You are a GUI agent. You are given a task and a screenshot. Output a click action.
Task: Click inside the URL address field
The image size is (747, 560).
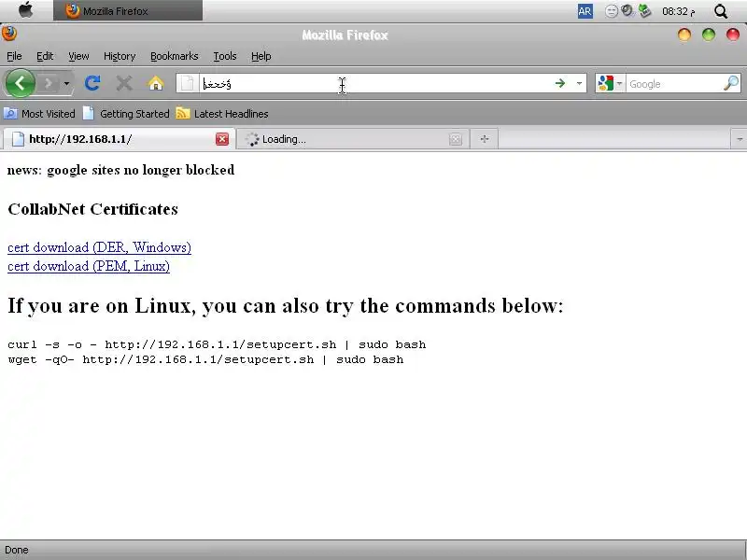coord(374,83)
